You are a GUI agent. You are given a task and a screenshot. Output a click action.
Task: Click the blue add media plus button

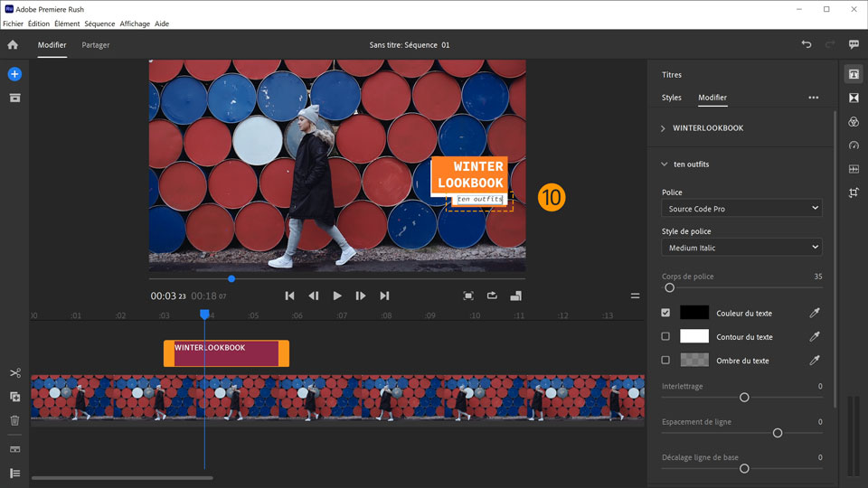click(14, 74)
